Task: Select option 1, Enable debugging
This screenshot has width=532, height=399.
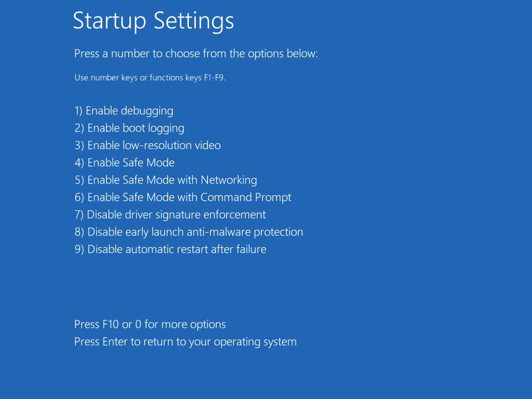Action: click(x=124, y=111)
